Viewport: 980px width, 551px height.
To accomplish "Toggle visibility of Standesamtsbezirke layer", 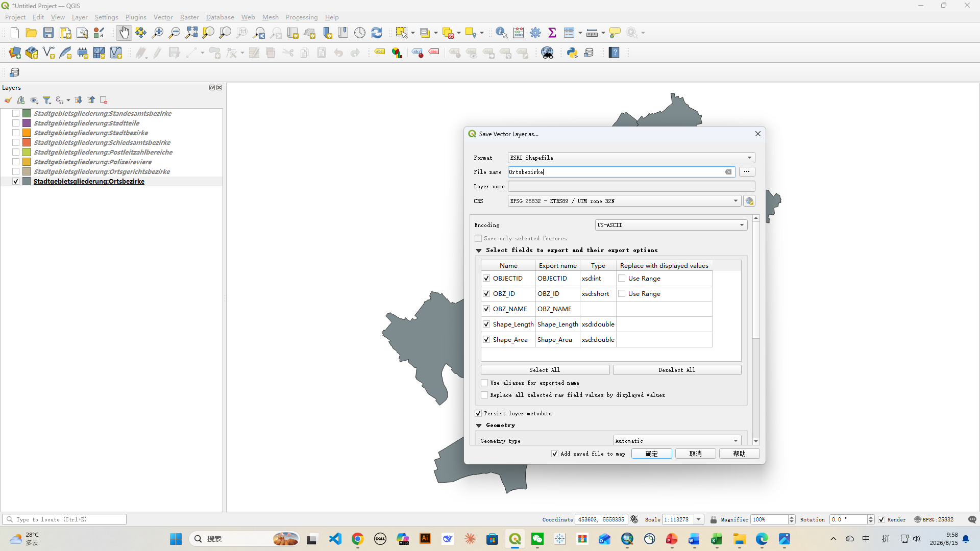I will tap(16, 113).
